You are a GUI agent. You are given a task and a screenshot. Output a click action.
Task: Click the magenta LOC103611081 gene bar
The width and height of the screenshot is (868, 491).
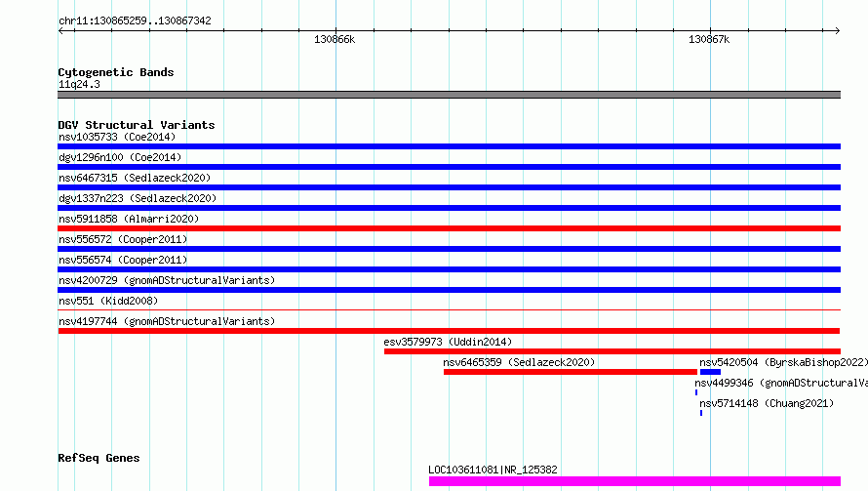pyautogui.click(x=635, y=481)
